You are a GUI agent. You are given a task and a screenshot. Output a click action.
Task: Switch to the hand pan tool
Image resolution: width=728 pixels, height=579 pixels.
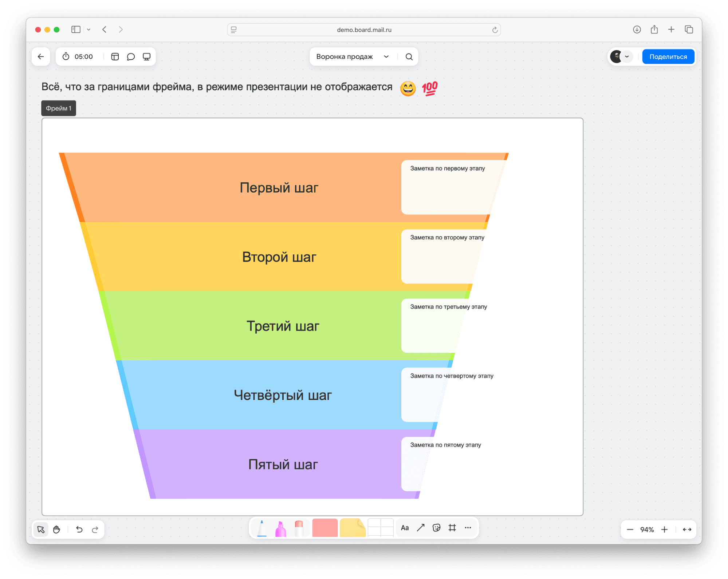click(x=56, y=530)
